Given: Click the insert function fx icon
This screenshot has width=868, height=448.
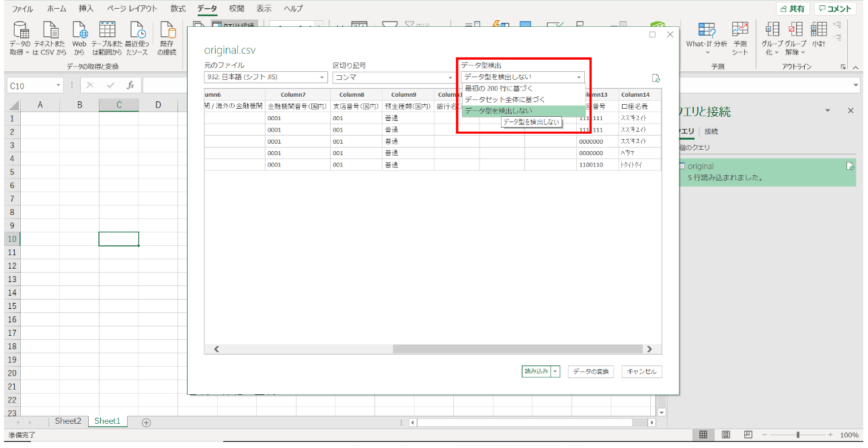Looking at the screenshot, I should pyautogui.click(x=130, y=85).
